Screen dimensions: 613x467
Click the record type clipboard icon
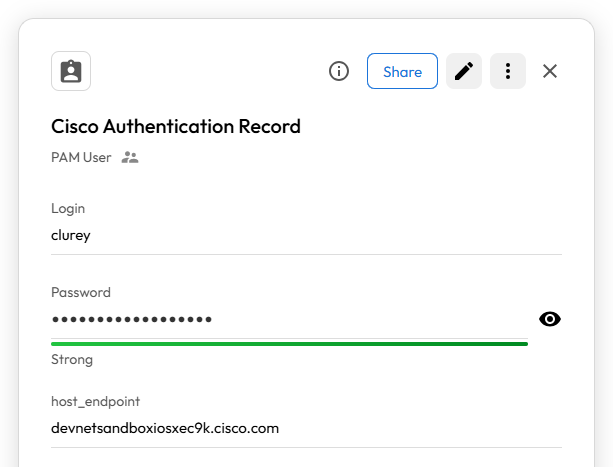tap(71, 71)
